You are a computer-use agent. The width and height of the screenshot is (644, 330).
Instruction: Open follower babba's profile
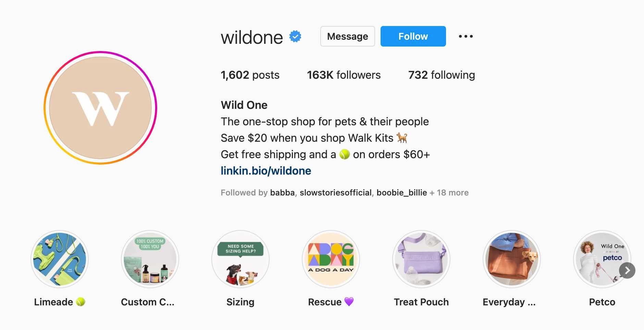point(282,193)
